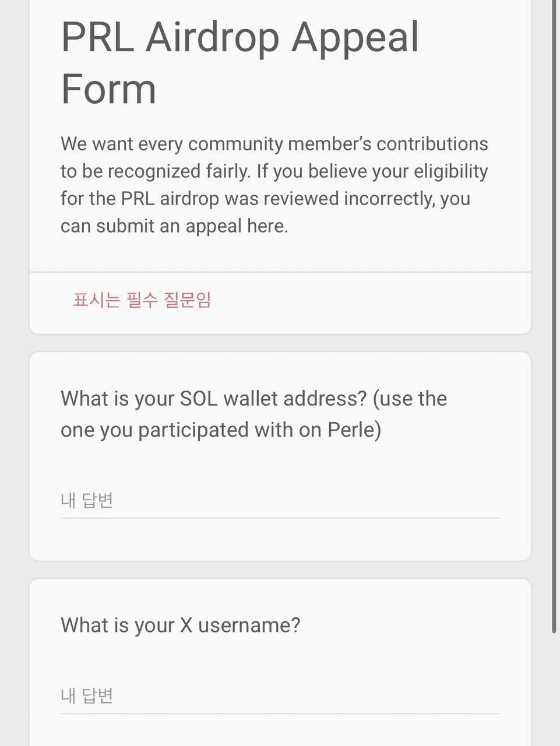Select the "What is your X username?" label
560x746 pixels.
coord(181,625)
